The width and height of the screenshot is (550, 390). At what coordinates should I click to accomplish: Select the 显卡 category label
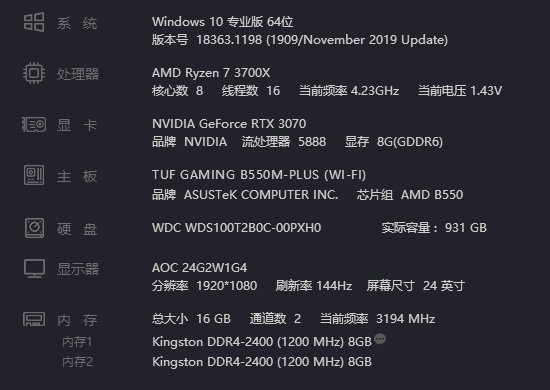coord(77,125)
